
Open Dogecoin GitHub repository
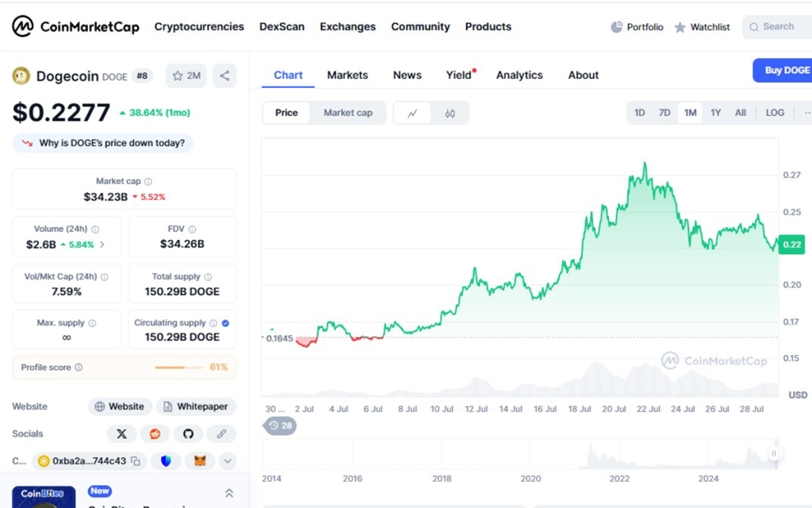188,434
